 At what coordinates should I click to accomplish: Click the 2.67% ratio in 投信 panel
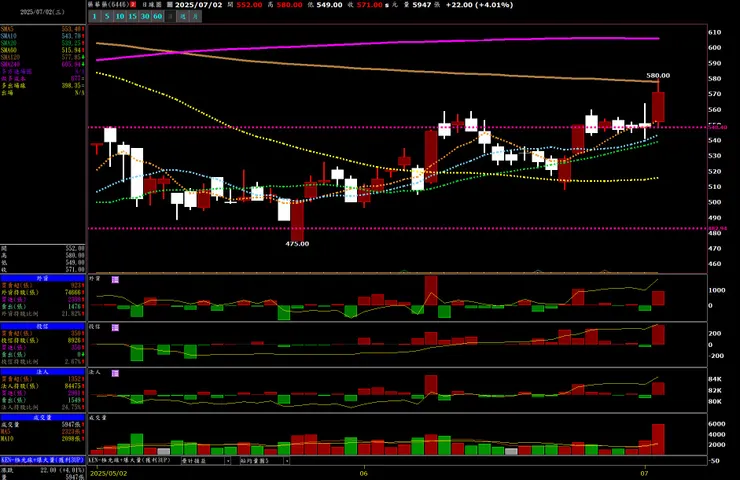point(74,362)
